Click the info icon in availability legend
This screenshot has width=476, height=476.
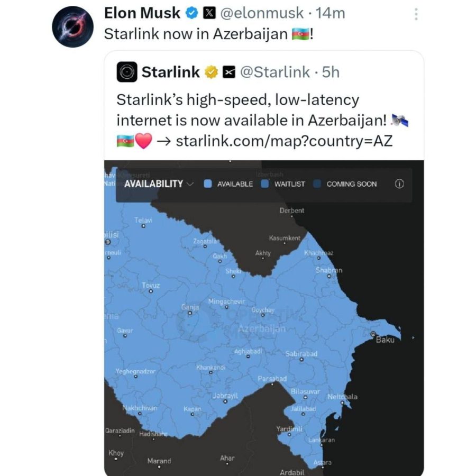[399, 184]
